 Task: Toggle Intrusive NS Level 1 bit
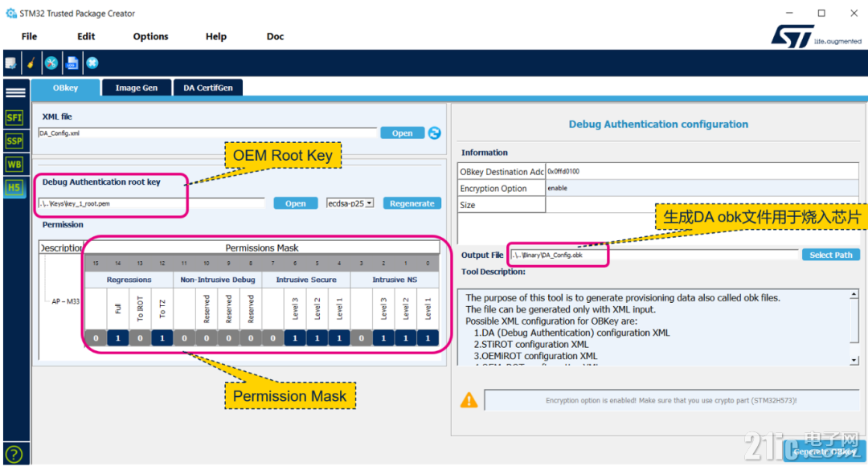(x=428, y=338)
